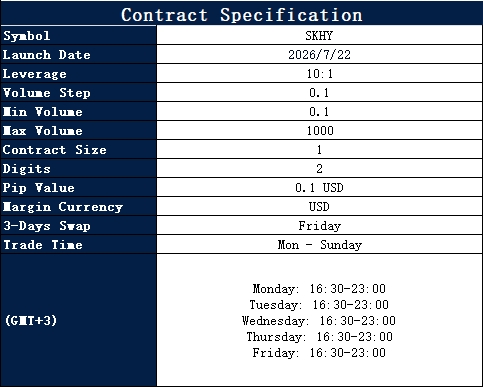Select the SKHY symbol value cell
This screenshot has height=387, width=483.
click(x=319, y=35)
